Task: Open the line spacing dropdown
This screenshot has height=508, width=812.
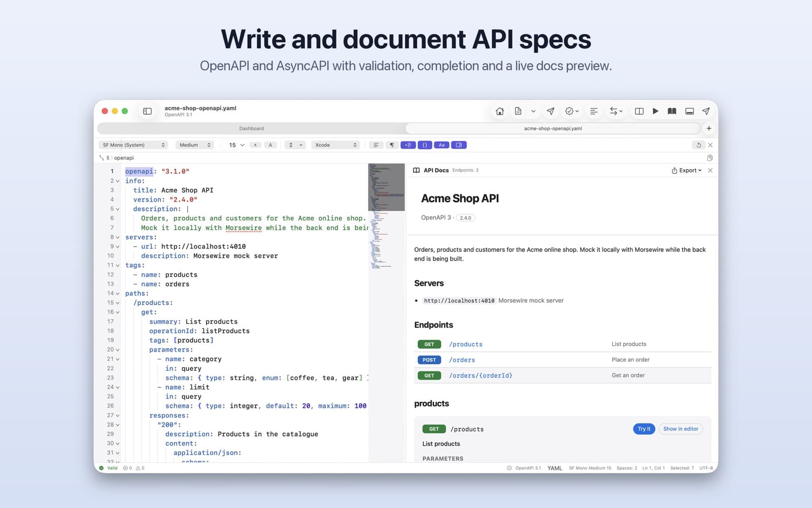Action: (x=295, y=145)
